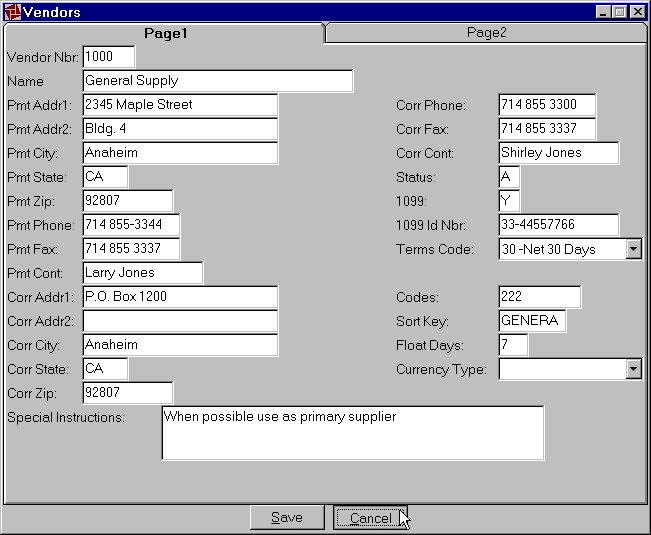Image resolution: width=651 pixels, height=535 pixels.
Task: Click the Pmt Cont field Larry Jones
Action: coord(143,273)
